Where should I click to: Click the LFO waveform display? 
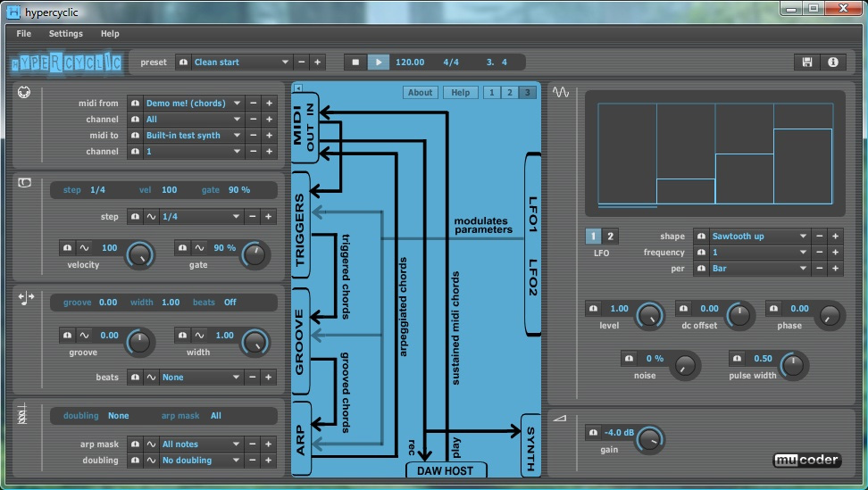tap(715, 154)
